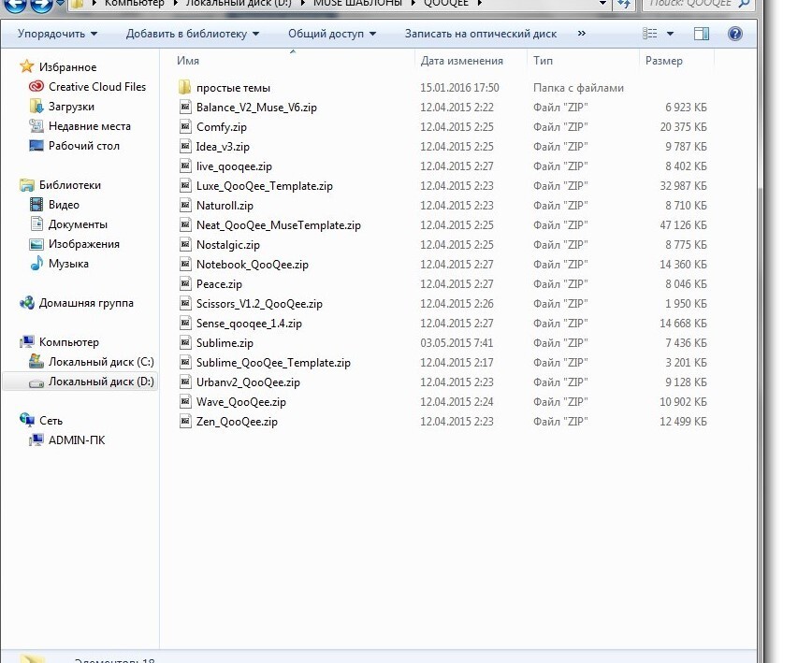
Task: Select Notebook_QooQee.zip file
Action: (253, 265)
